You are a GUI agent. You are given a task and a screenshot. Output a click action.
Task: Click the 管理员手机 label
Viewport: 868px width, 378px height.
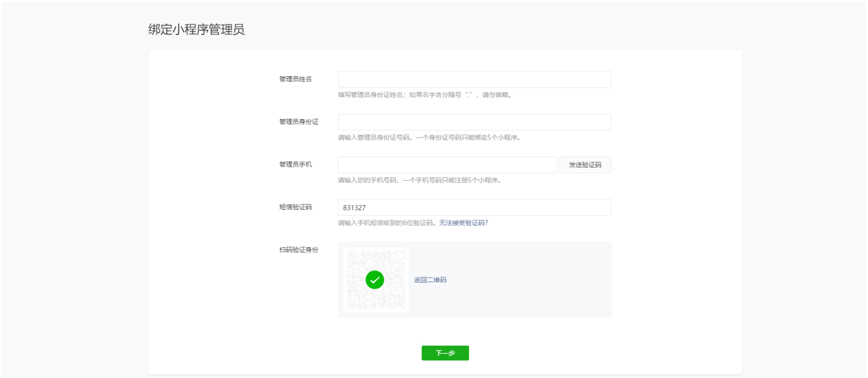click(296, 164)
